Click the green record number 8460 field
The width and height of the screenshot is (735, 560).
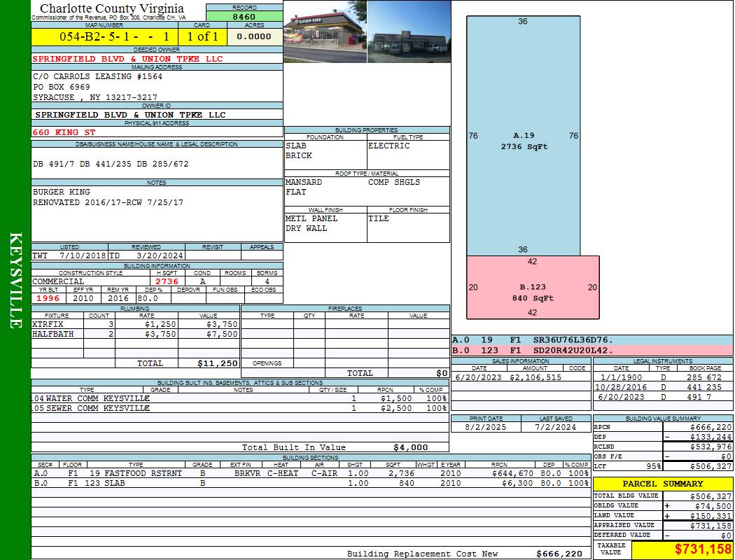click(244, 16)
